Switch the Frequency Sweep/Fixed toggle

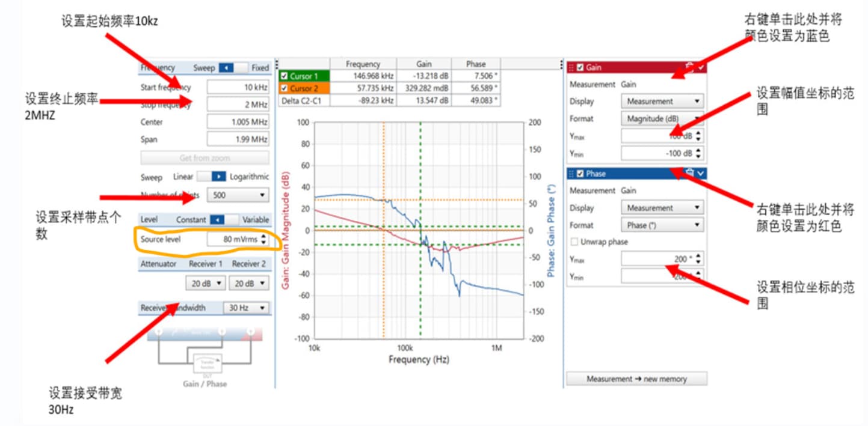[233, 68]
